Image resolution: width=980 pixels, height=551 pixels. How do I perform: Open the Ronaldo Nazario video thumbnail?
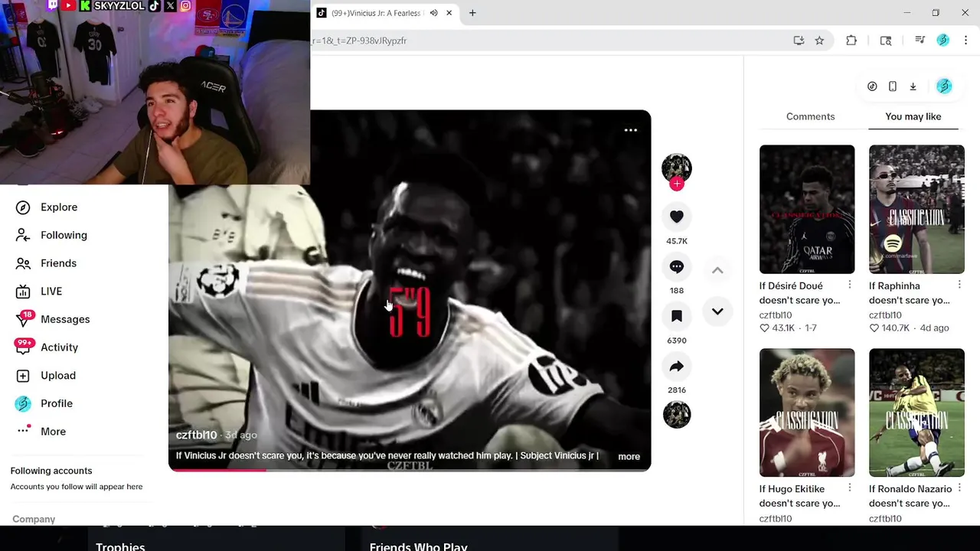pyautogui.click(x=916, y=412)
